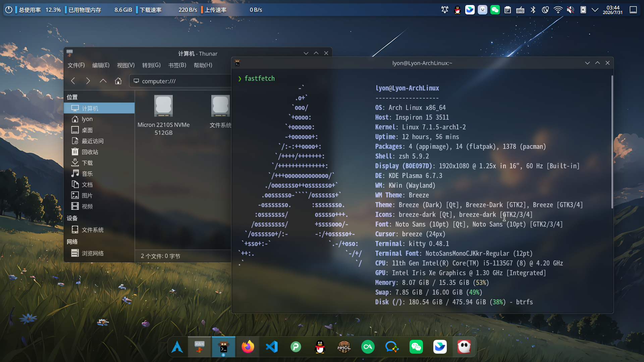
Task: Open the clock showing 03:44
Action: pyautogui.click(x=613, y=10)
